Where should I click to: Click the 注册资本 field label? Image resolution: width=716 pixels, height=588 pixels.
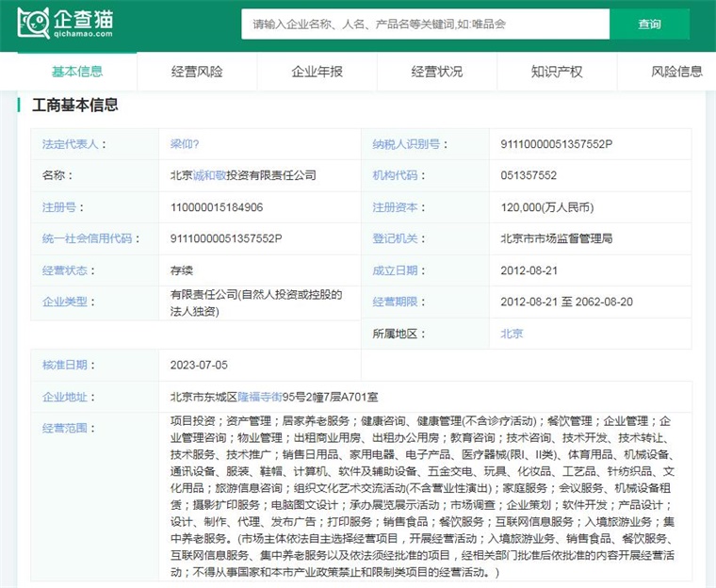tap(399, 207)
